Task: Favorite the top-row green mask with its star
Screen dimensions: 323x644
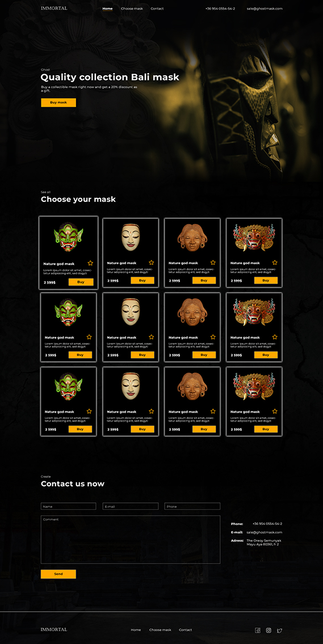Action: (x=90, y=263)
